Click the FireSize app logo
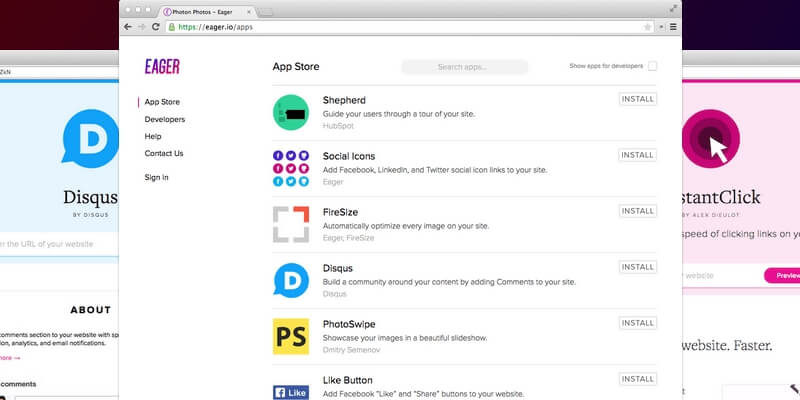The height and width of the screenshot is (400, 800). pos(290,224)
